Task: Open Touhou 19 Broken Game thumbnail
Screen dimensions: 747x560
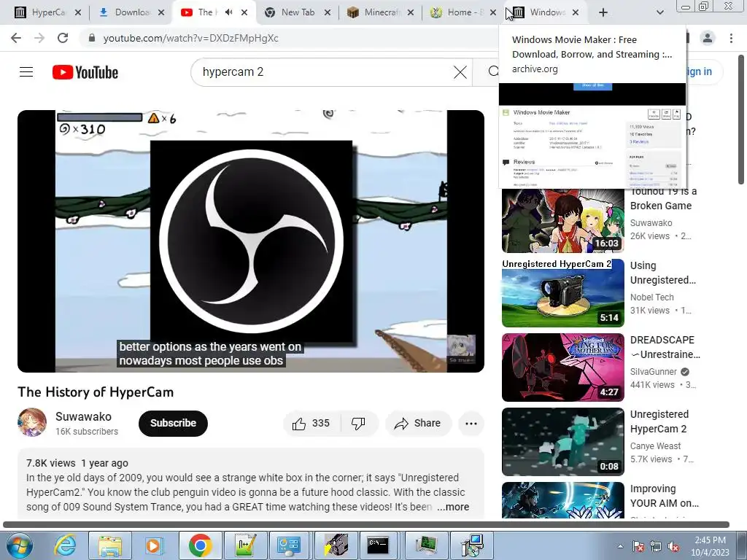Action: point(562,221)
